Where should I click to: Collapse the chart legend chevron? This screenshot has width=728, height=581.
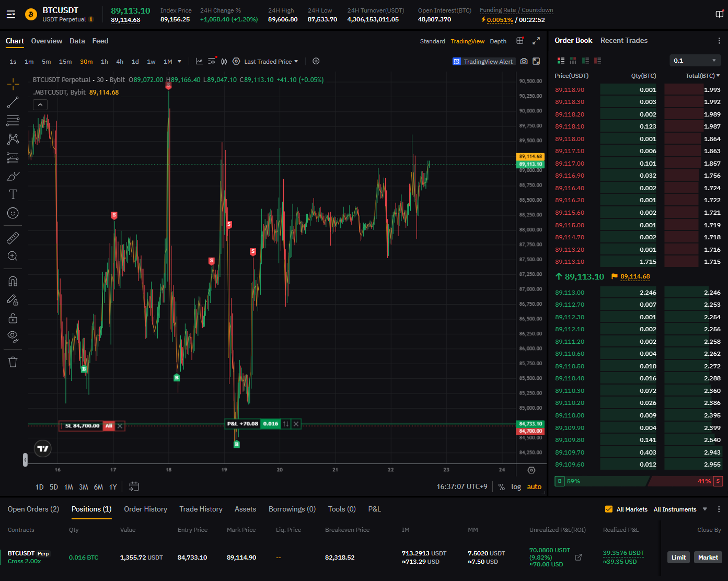tap(40, 105)
